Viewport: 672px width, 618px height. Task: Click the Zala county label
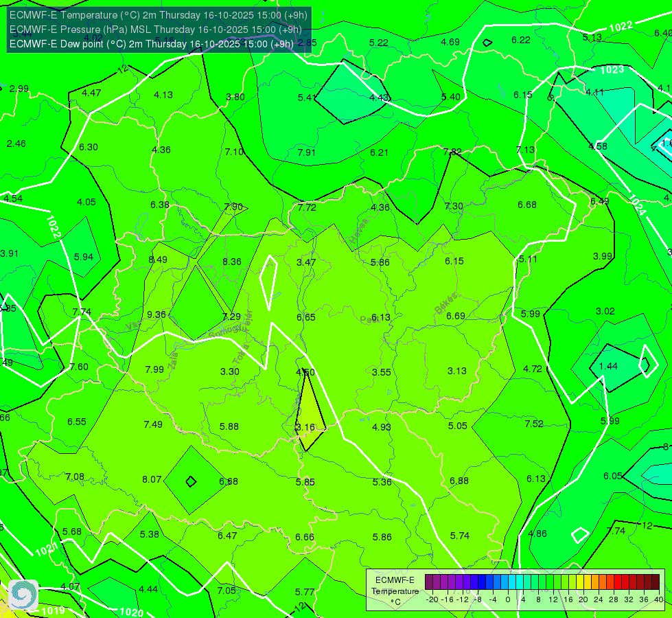[173, 362]
